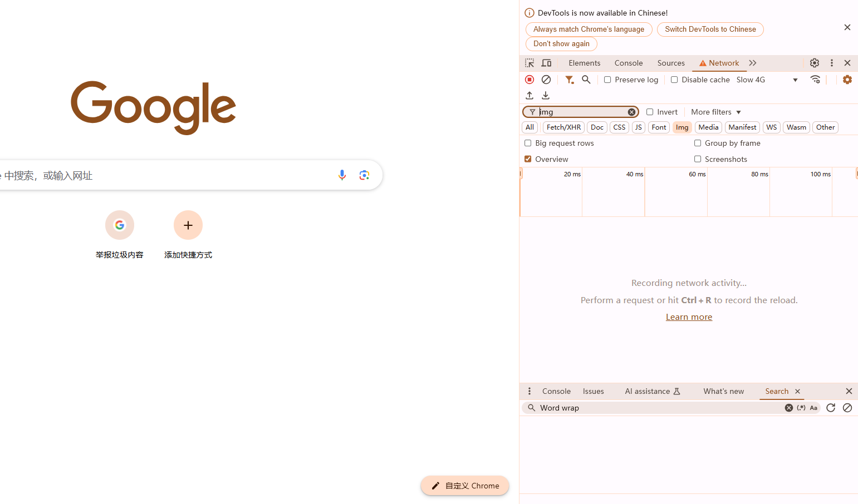Clear search results icon in drawer
Viewport: 858px width, 504px height.
coord(847,408)
